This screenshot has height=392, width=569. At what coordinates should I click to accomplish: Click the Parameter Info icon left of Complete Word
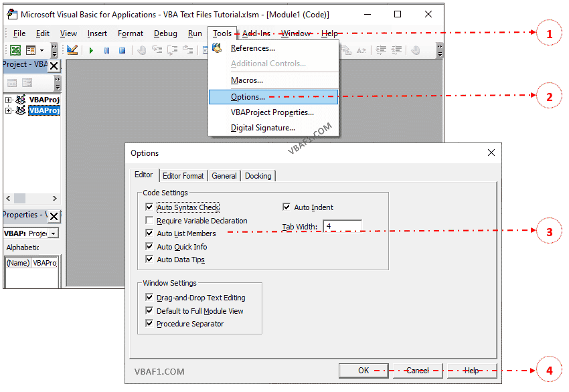[x=346, y=50]
